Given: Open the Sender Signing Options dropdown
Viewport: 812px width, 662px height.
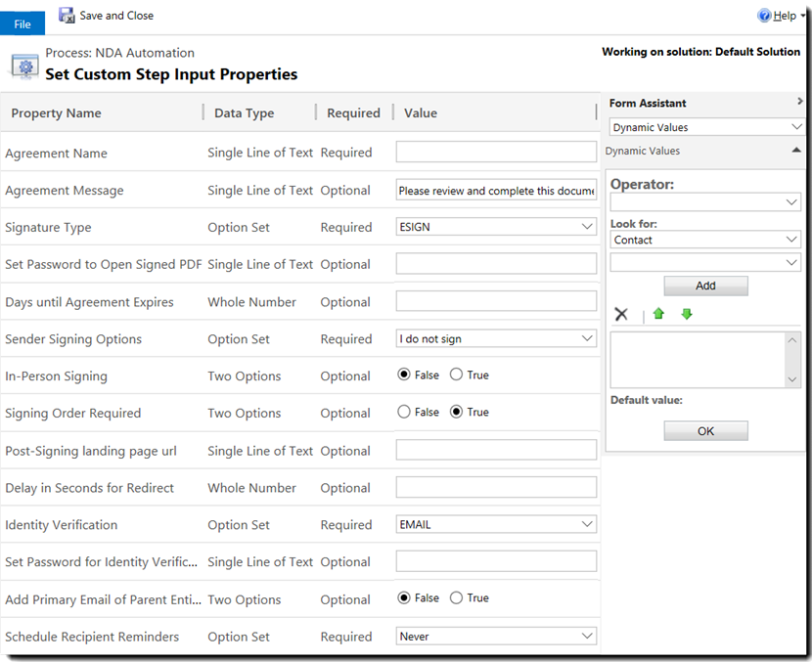Looking at the screenshot, I should 496,338.
